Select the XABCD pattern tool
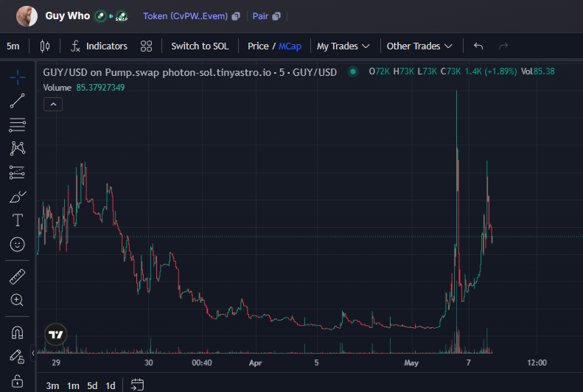Screen dimensions: 583x392 [x=18, y=148]
